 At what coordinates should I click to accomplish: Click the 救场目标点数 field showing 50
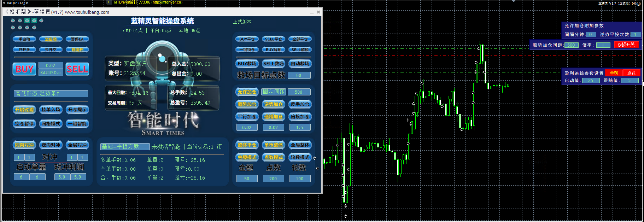[x=299, y=75]
